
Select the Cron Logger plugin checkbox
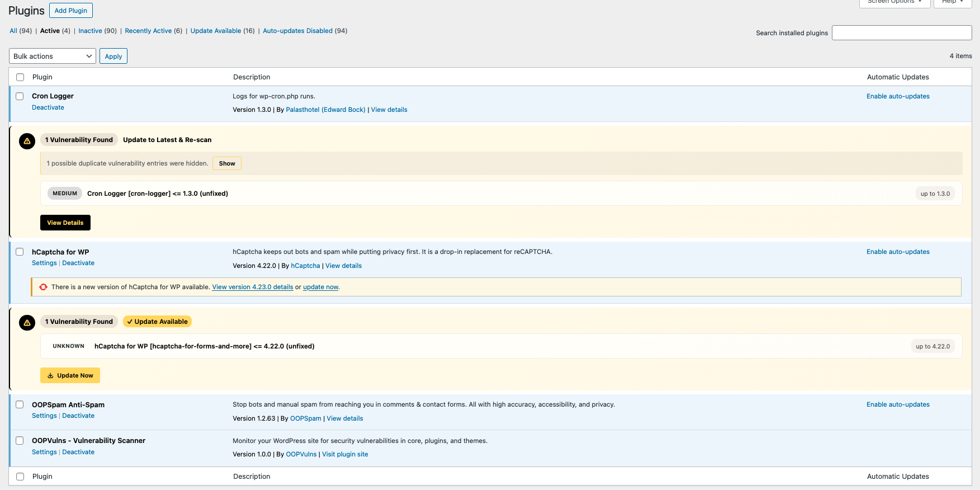pyautogui.click(x=20, y=96)
